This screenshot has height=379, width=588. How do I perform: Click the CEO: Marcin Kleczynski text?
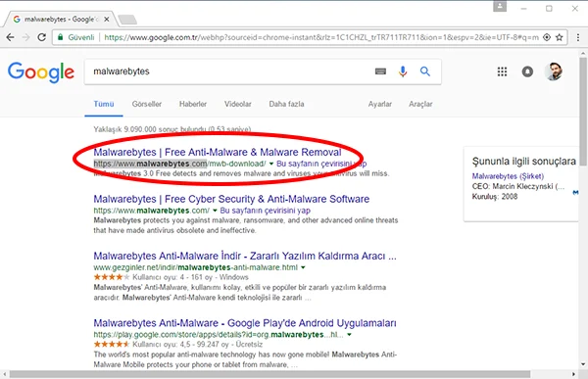coord(518,187)
